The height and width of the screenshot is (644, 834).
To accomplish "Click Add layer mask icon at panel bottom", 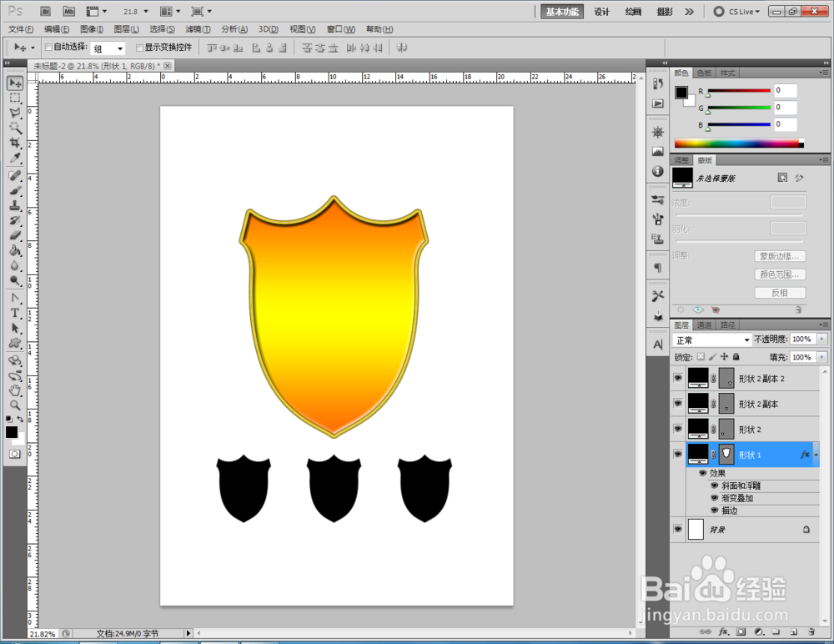I will click(x=741, y=631).
